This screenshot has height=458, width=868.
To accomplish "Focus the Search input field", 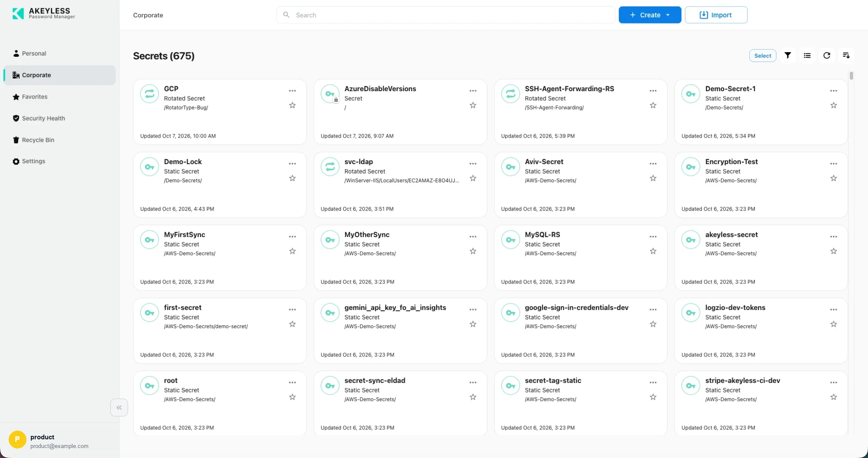I will click(x=446, y=15).
